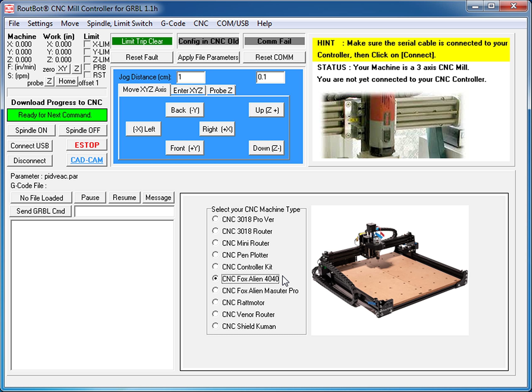
Task: Pause the G-Code job
Action: 90,197
